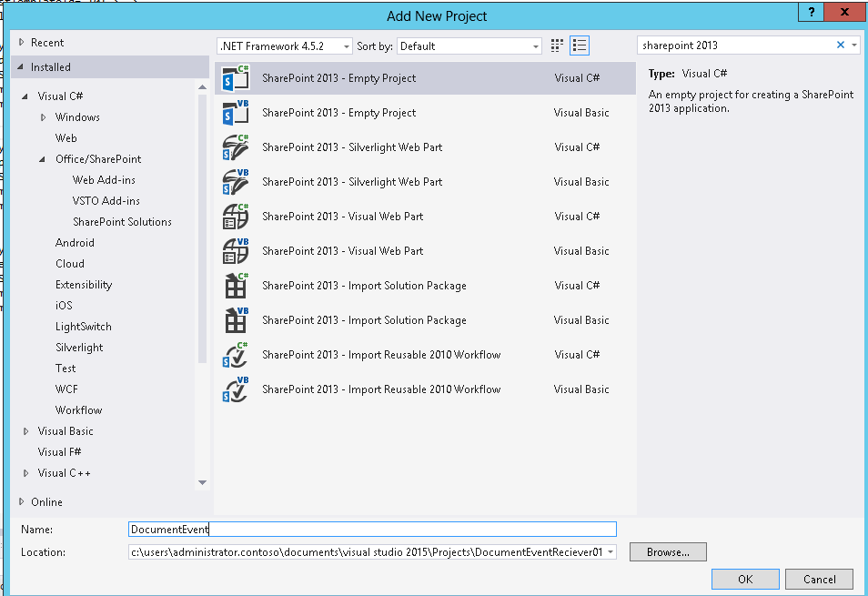Select the VSTO Add-ins category

click(106, 201)
